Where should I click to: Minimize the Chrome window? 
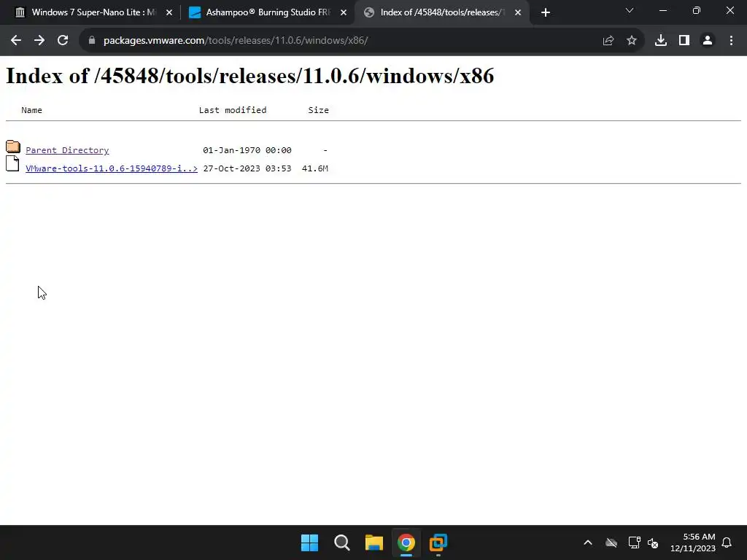point(662,10)
